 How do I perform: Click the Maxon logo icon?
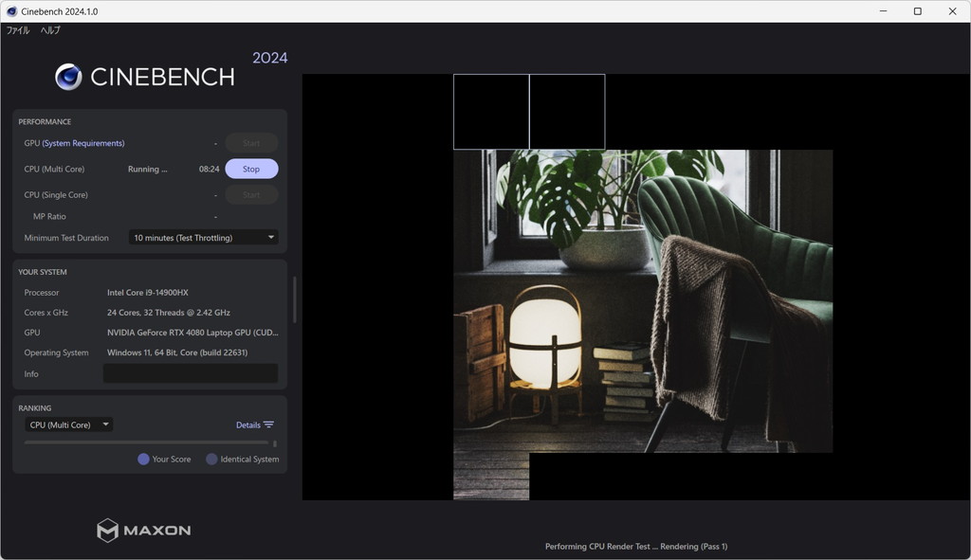pos(108,531)
